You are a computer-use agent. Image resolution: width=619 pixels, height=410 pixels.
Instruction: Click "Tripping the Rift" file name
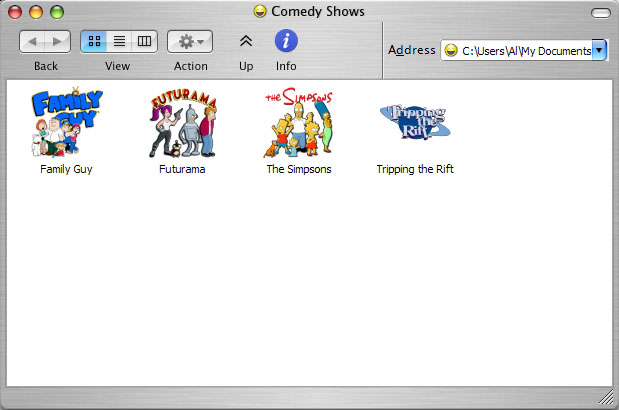pyautogui.click(x=415, y=169)
